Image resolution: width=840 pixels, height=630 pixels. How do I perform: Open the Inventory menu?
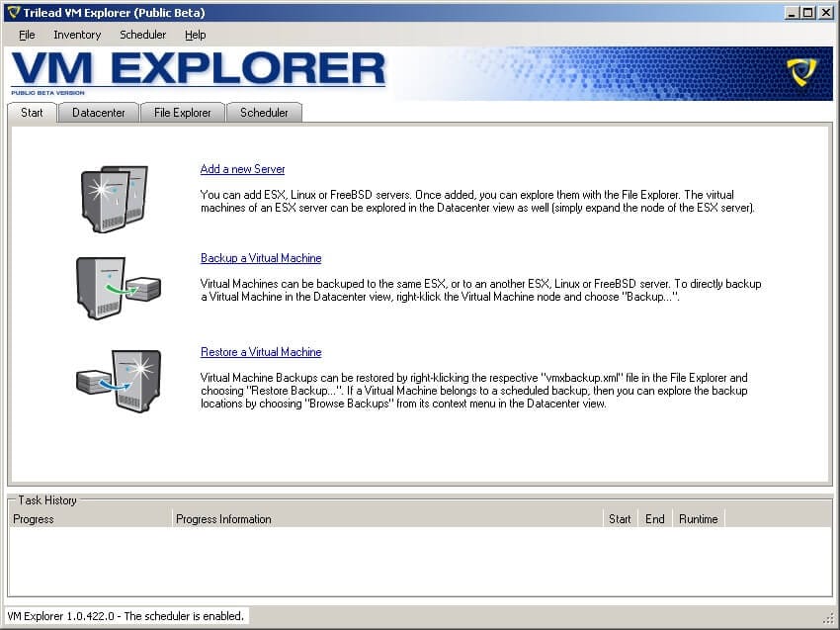(77, 35)
